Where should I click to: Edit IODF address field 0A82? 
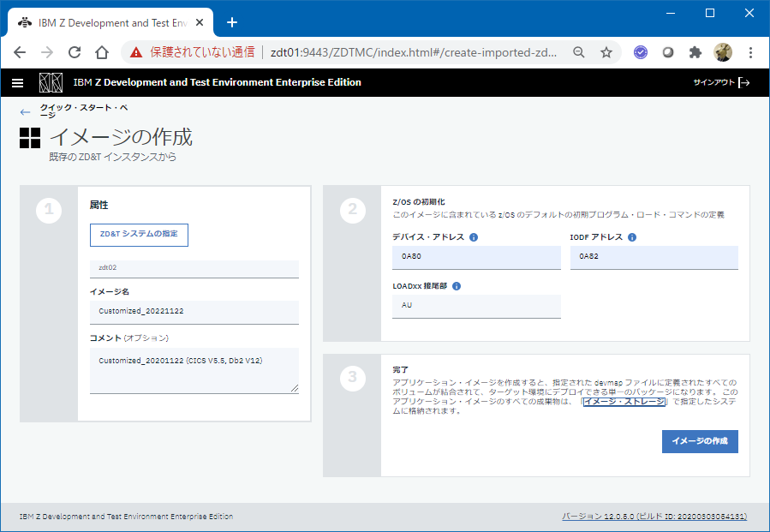pos(654,257)
